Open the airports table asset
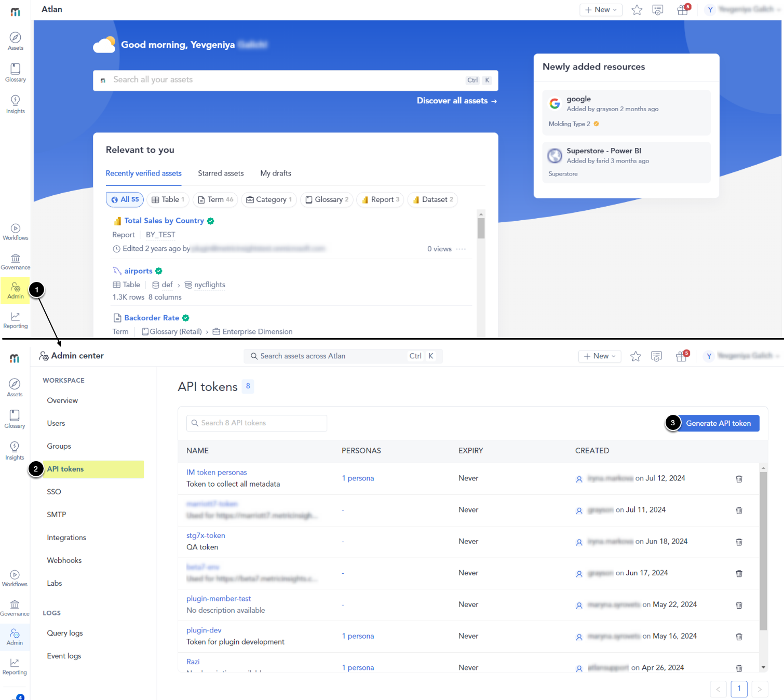This screenshot has height=700, width=784. point(138,271)
